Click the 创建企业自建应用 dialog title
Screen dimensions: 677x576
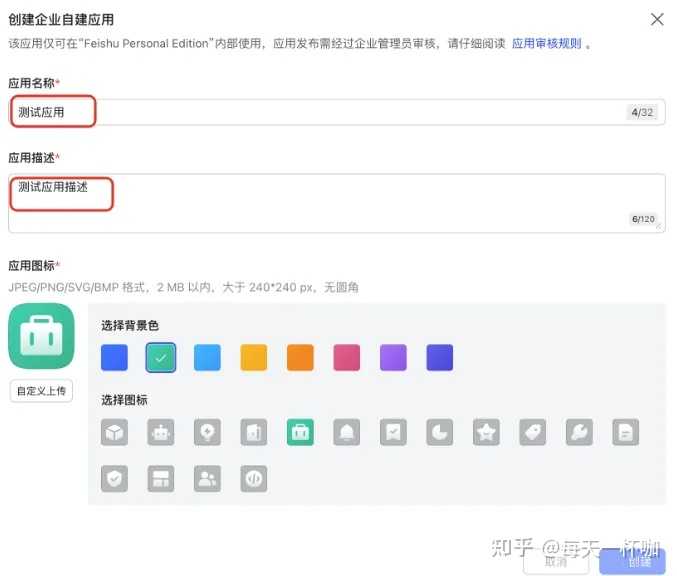coord(61,19)
